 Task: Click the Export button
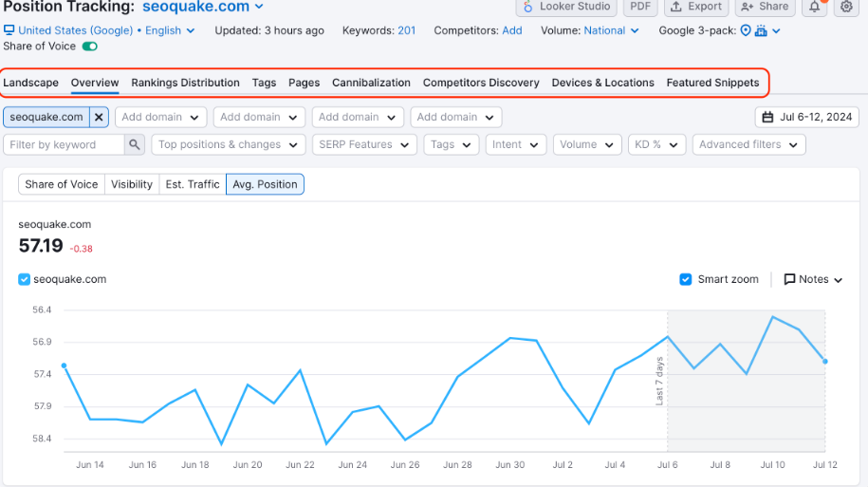click(x=696, y=7)
